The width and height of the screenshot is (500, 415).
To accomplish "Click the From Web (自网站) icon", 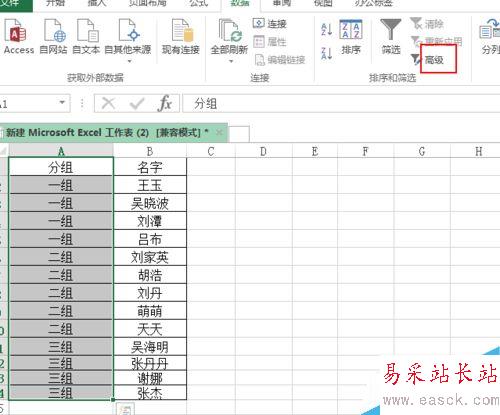I will (x=53, y=36).
